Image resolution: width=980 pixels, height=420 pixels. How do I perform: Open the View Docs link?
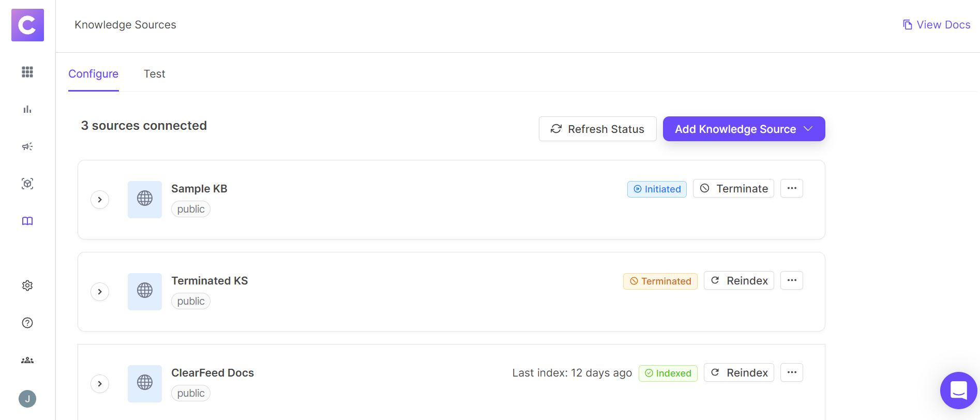(937, 25)
